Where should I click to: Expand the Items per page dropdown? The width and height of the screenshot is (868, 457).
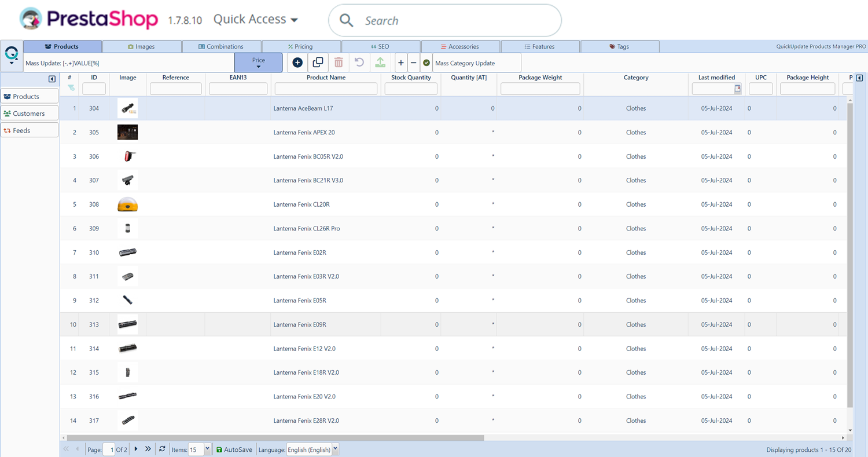pos(207,449)
